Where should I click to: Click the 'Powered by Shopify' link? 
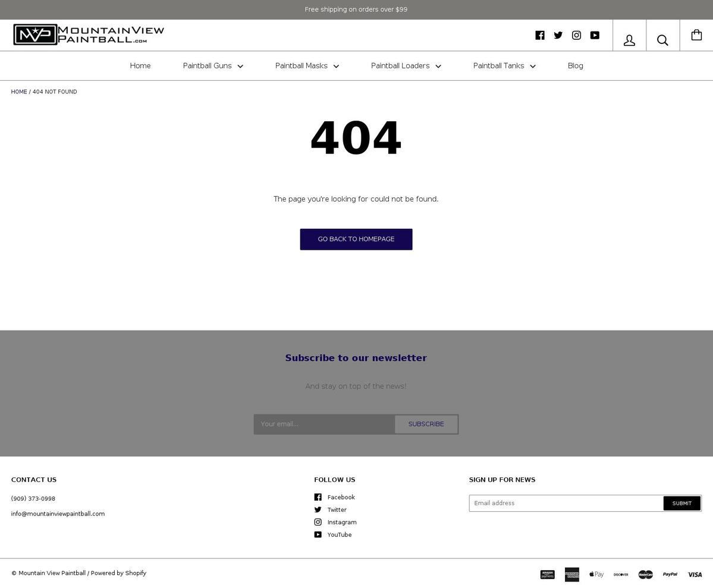pos(119,573)
